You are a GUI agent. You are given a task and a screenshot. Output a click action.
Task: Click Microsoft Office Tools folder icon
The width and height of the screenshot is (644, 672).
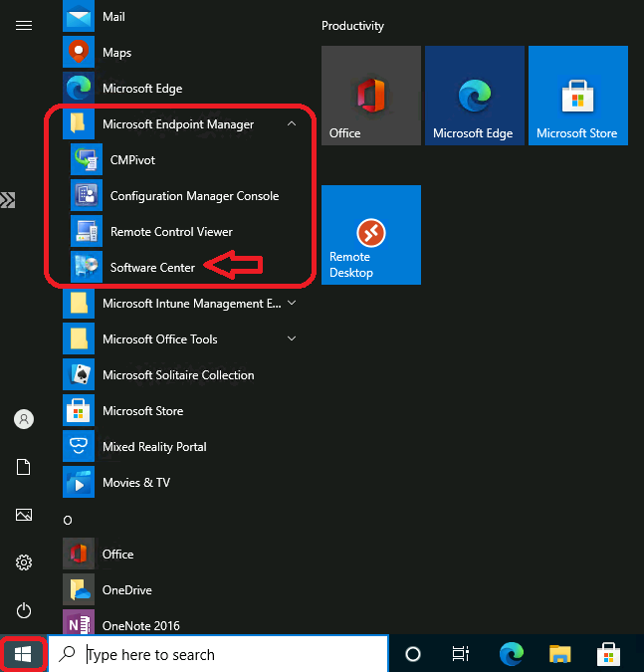(79, 338)
